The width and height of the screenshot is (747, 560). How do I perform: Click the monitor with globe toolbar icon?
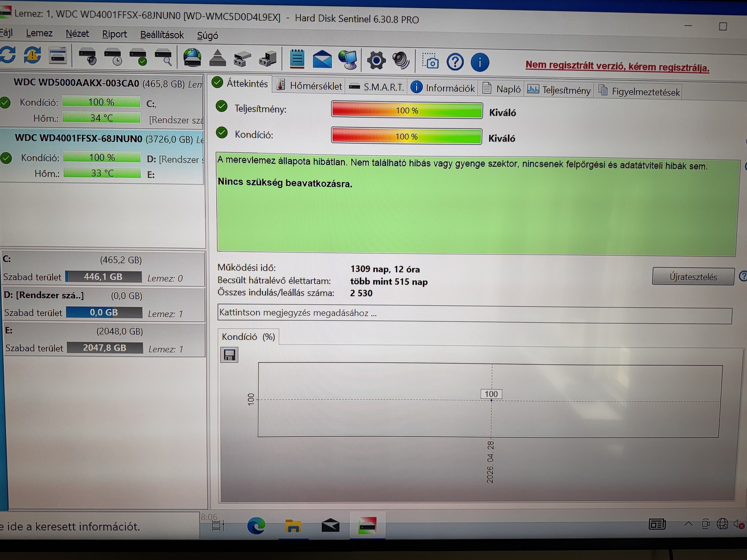348,60
